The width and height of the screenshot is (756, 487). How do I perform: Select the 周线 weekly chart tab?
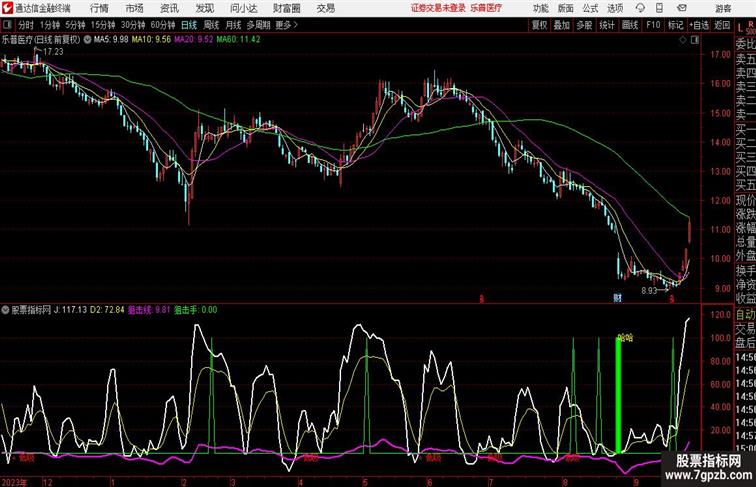[211, 25]
